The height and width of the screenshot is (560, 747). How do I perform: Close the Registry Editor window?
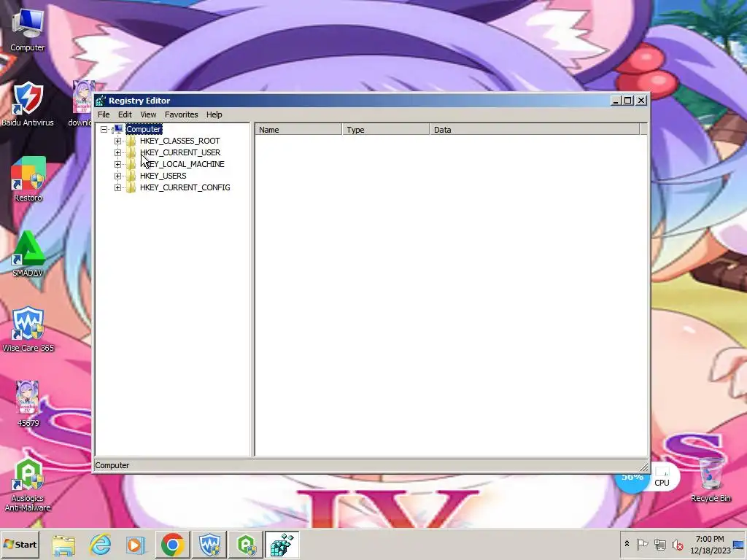[x=641, y=101]
